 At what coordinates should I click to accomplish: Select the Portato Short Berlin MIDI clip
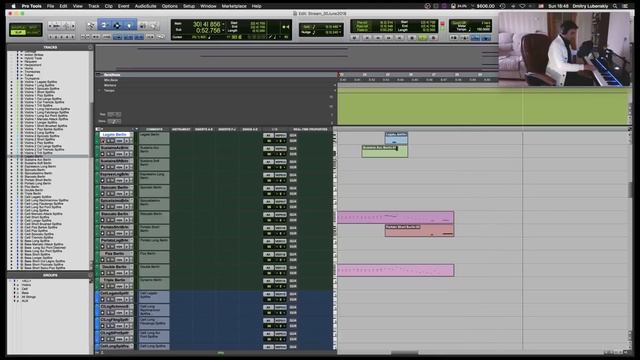tap(419, 230)
